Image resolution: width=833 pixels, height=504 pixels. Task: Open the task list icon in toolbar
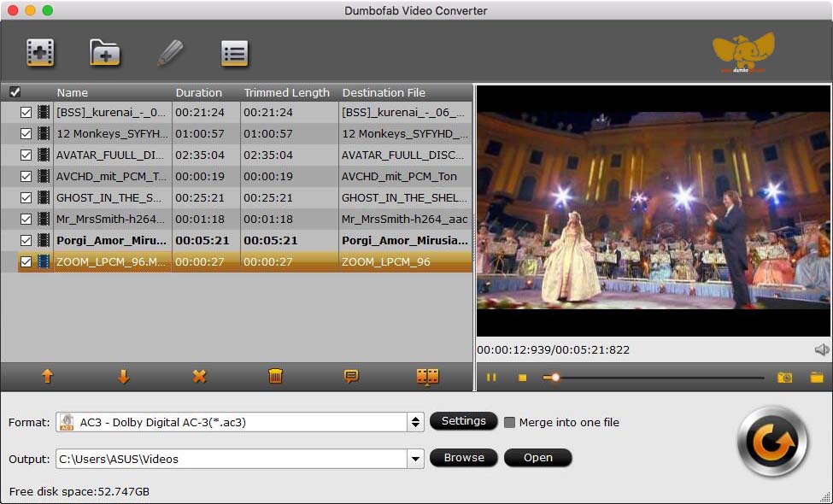click(x=234, y=53)
